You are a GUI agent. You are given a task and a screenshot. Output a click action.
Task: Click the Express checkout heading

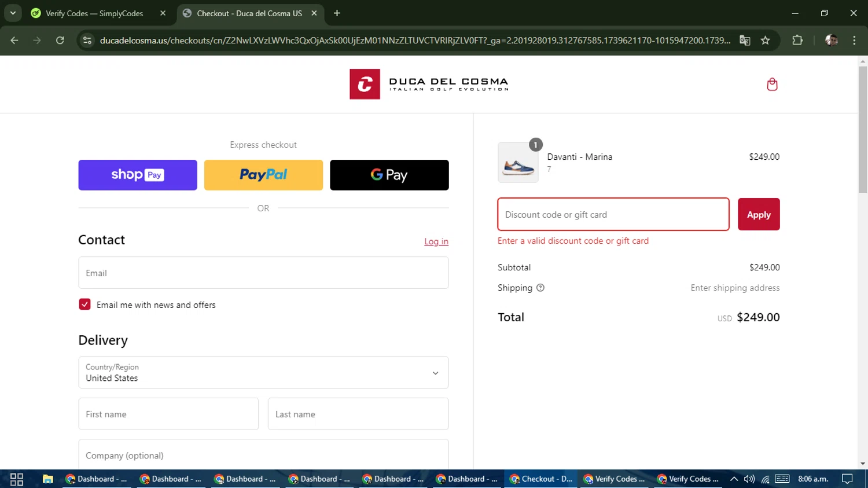[x=263, y=145]
